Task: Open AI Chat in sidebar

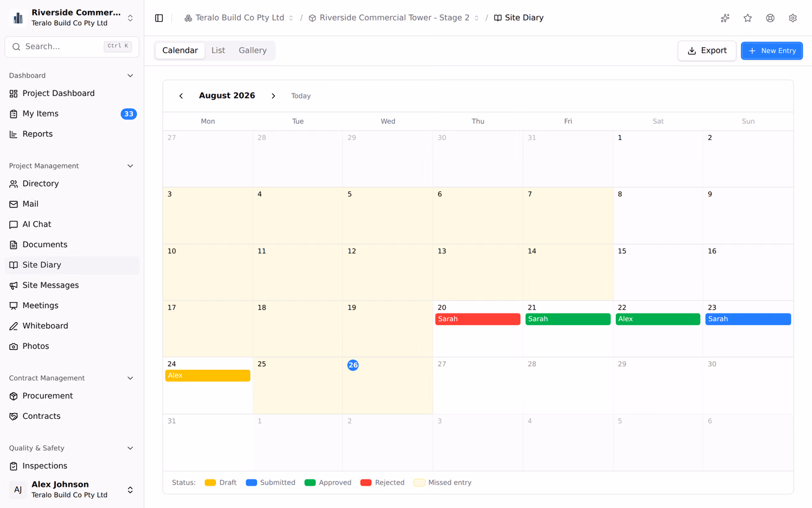Action: [x=72, y=224]
